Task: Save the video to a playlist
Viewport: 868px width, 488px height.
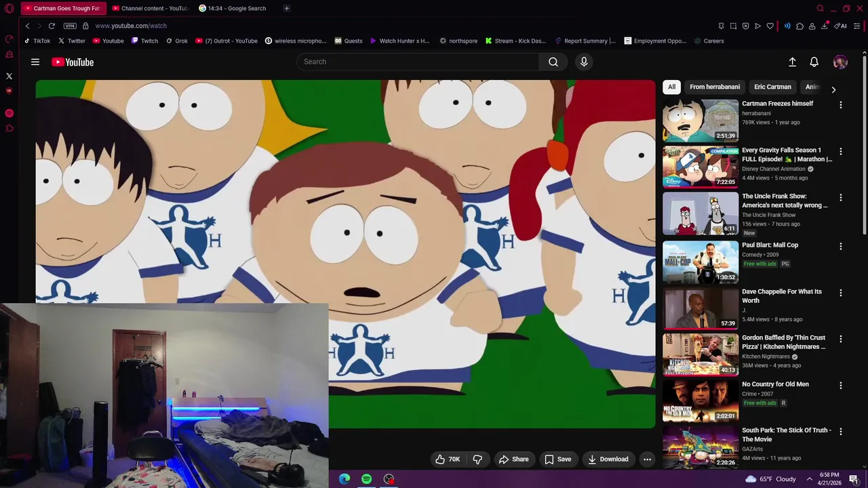Action: (x=557, y=459)
